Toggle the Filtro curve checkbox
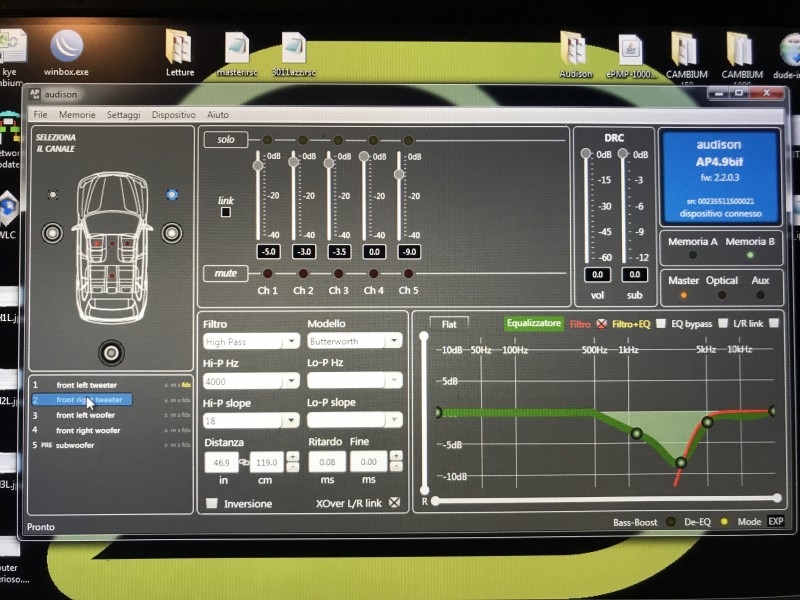The width and height of the screenshot is (800, 600). point(602,323)
